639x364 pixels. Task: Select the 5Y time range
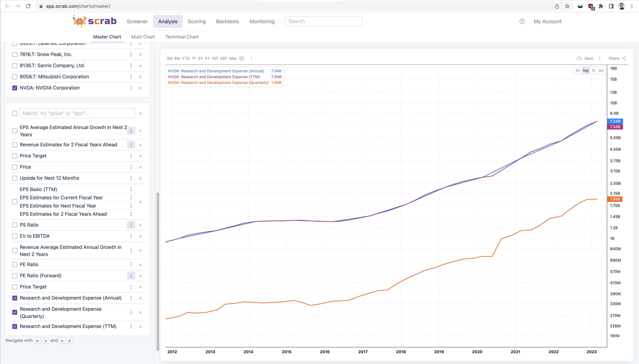(207, 58)
